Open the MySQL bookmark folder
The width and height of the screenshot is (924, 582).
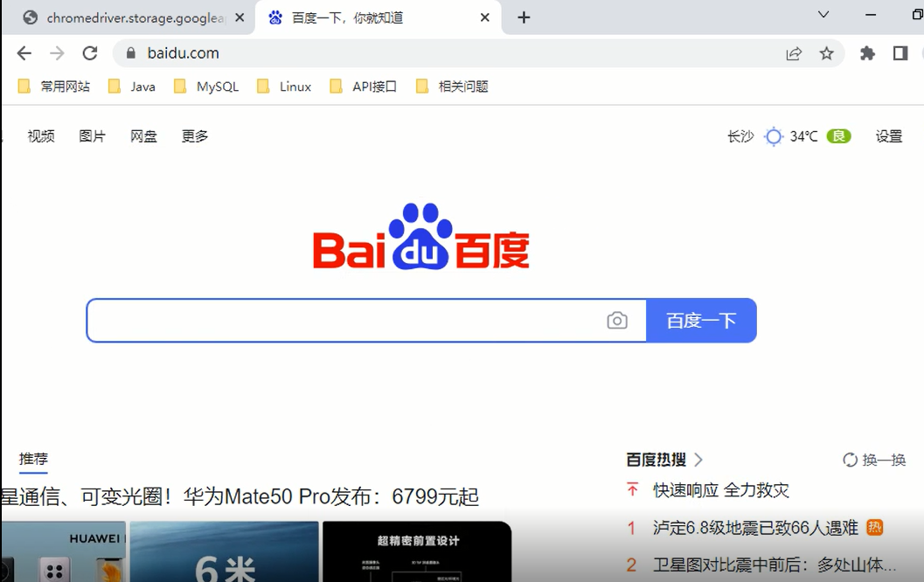coord(206,87)
